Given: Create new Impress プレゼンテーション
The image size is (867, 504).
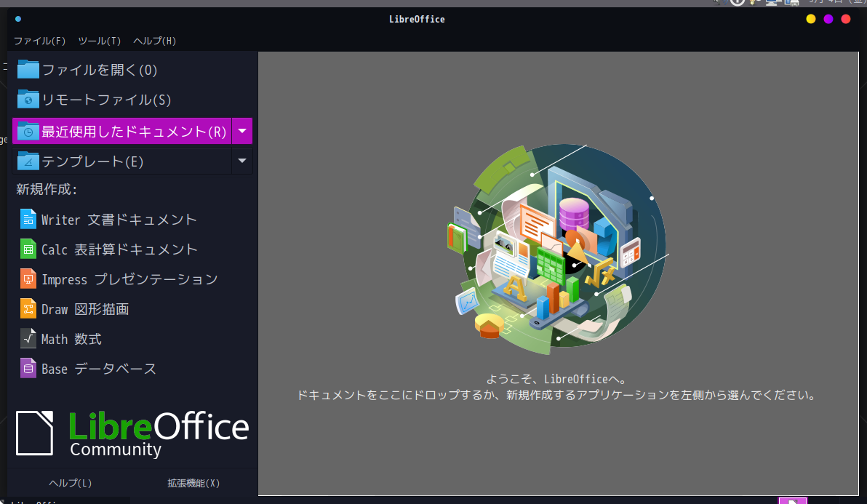Looking at the screenshot, I should point(129,279).
